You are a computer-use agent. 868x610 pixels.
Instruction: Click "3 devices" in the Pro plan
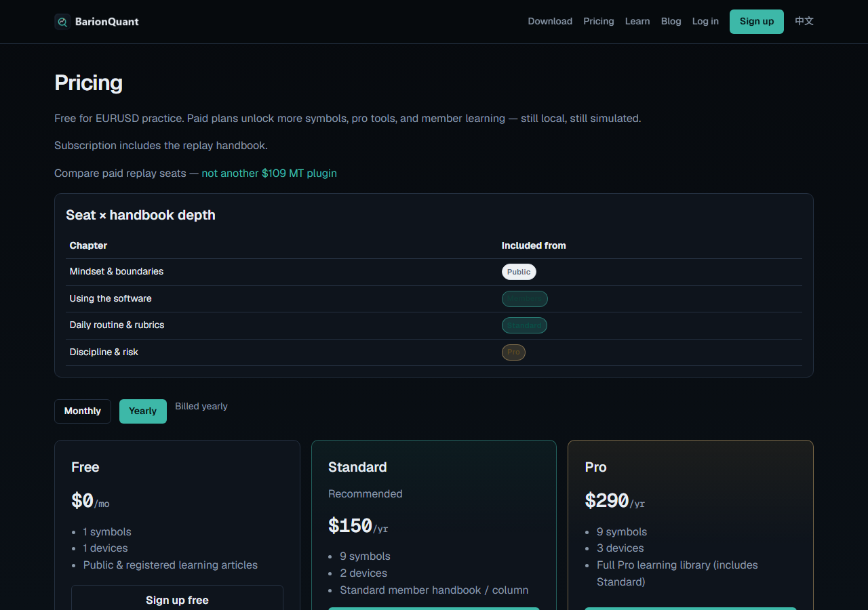pos(620,548)
